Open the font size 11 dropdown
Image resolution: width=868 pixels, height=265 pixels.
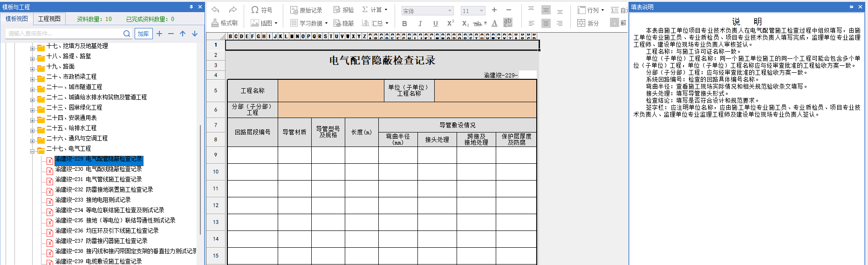tap(473, 11)
